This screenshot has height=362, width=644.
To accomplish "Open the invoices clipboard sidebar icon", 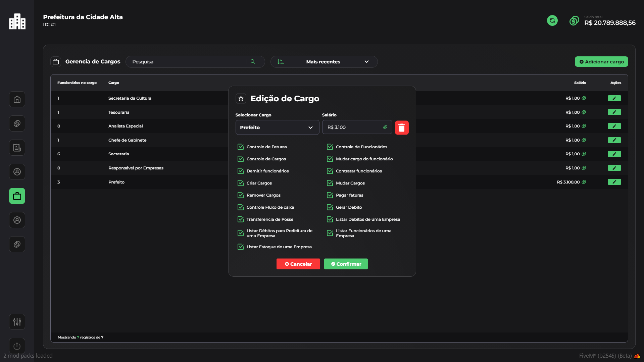I will [17, 148].
